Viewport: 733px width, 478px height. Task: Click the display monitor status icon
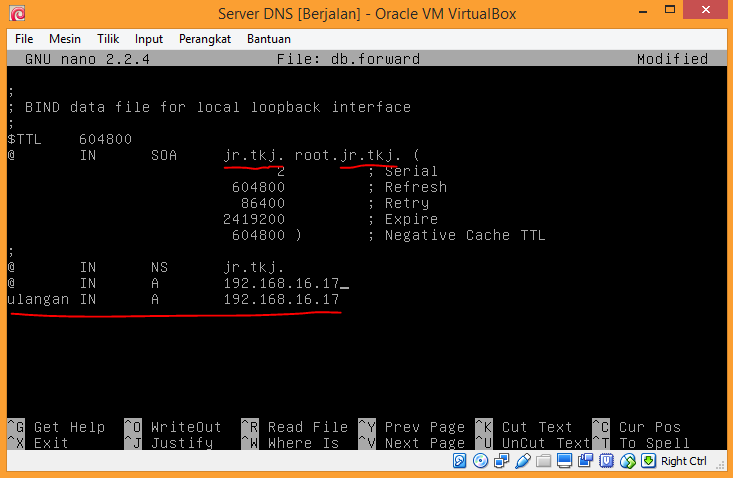pyautogui.click(x=564, y=461)
